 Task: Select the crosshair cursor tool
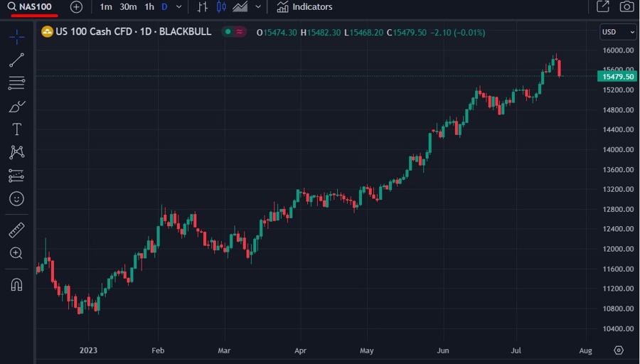(x=17, y=37)
